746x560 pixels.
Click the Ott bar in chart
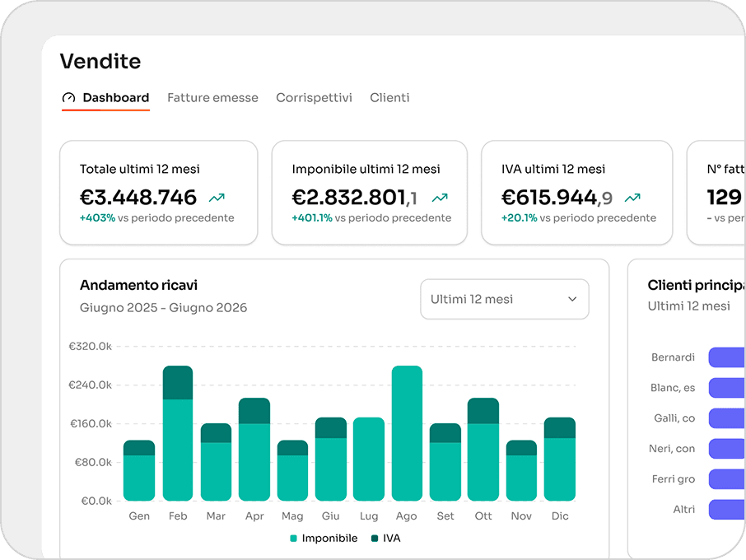(483, 450)
